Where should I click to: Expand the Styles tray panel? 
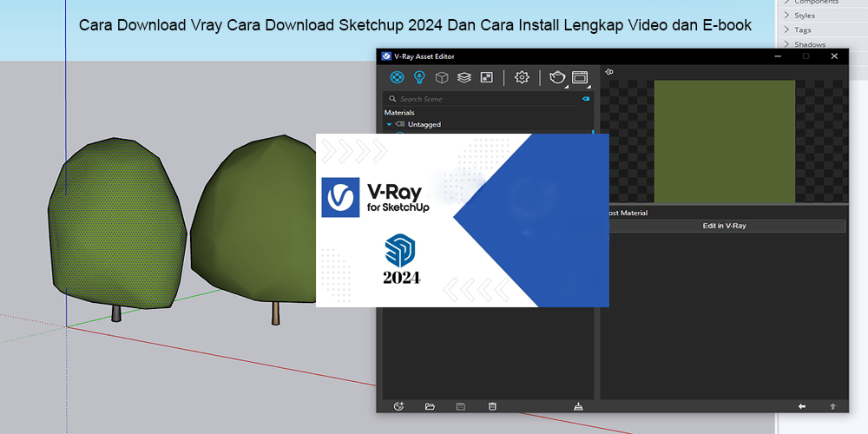(805, 16)
